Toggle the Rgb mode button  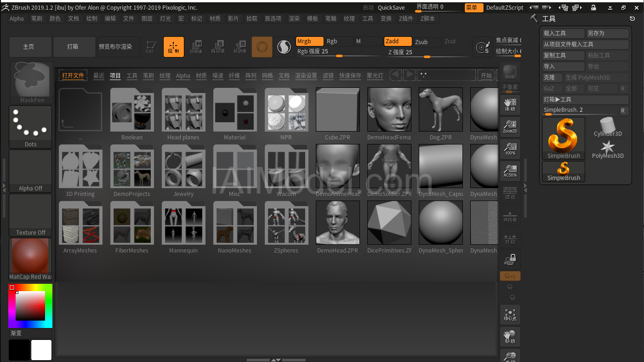[339, 41]
